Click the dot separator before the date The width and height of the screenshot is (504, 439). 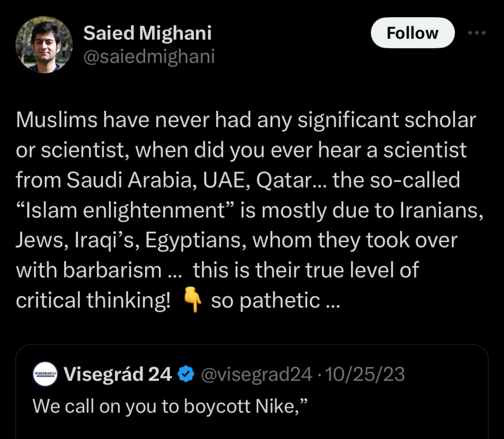pyautogui.click(x=320, y=375)
